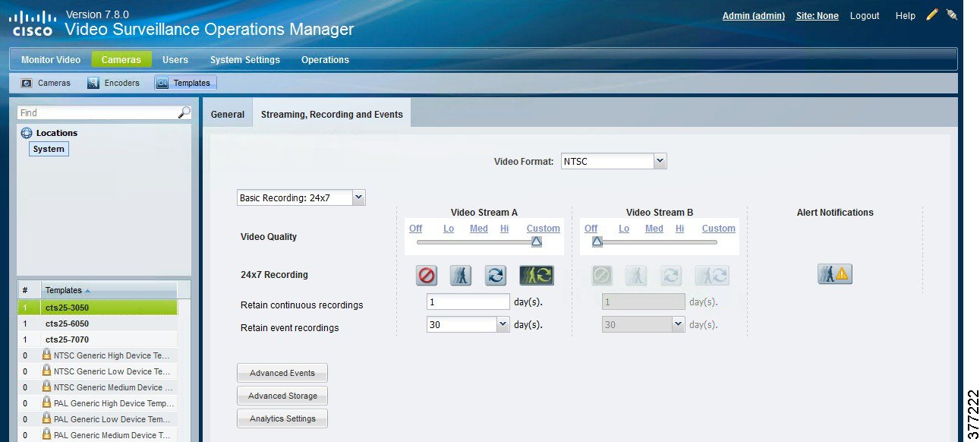Screen dimensions: 980x442
Task: Switch to the General tab
Action: (228, 115)
